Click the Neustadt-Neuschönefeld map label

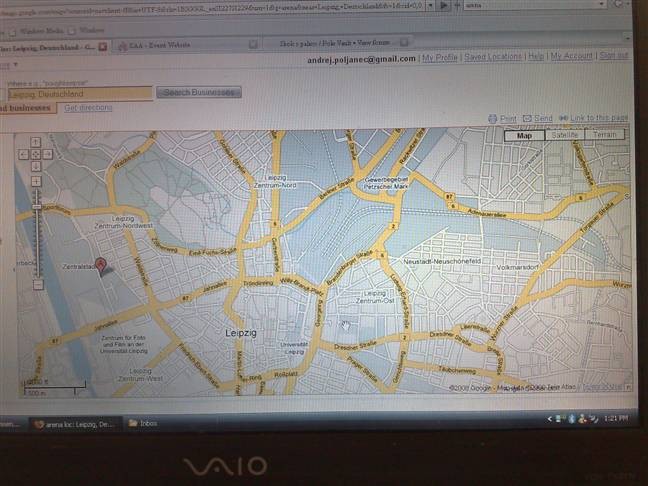coord(442,262)
